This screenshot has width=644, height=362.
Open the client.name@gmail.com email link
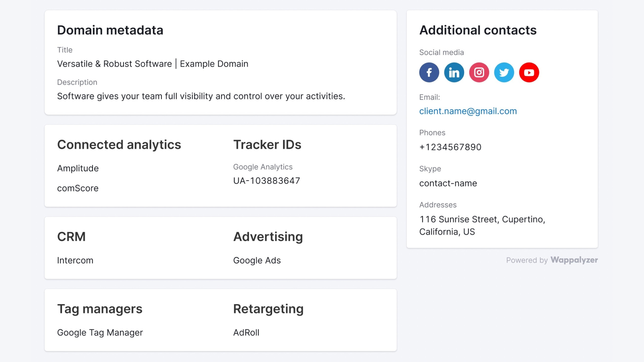click(x=468, y=111)
